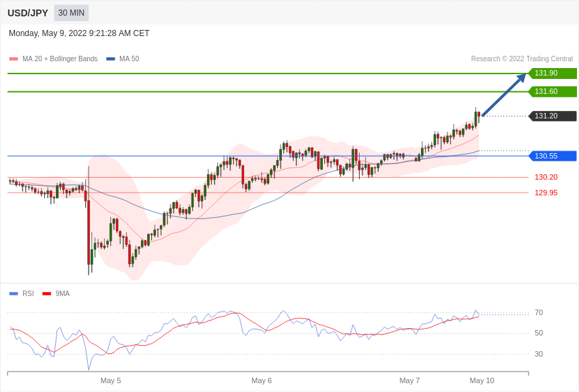
Task: Click the 130.20 support level label
Action: point(546,178)
